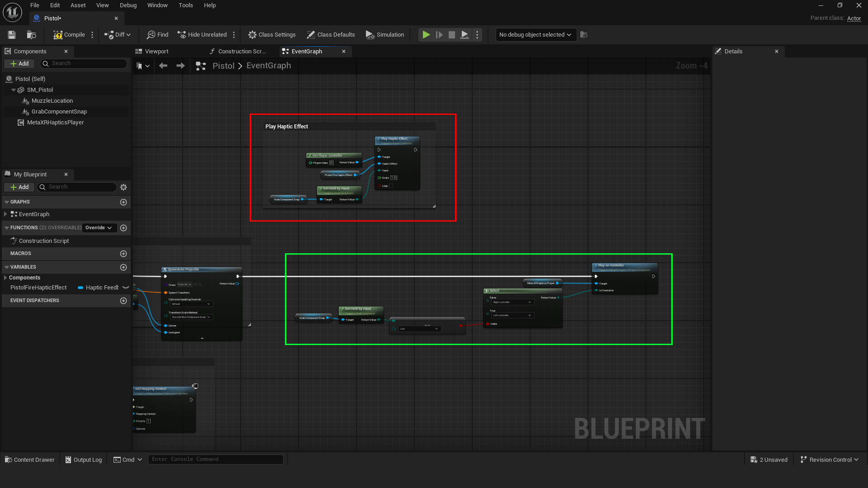Image resolution: width=868 pixels, height=488 pixels.
Task: Open the functions Override dropdown
Action: 100,228
